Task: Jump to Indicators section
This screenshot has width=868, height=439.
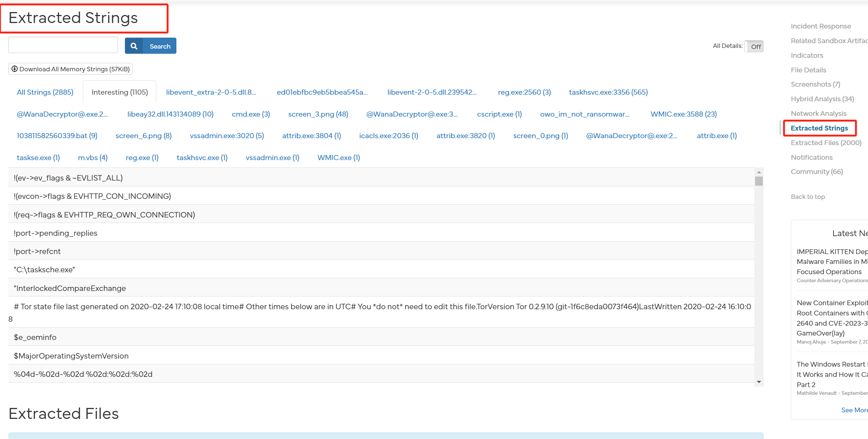Action: (807, 55)
